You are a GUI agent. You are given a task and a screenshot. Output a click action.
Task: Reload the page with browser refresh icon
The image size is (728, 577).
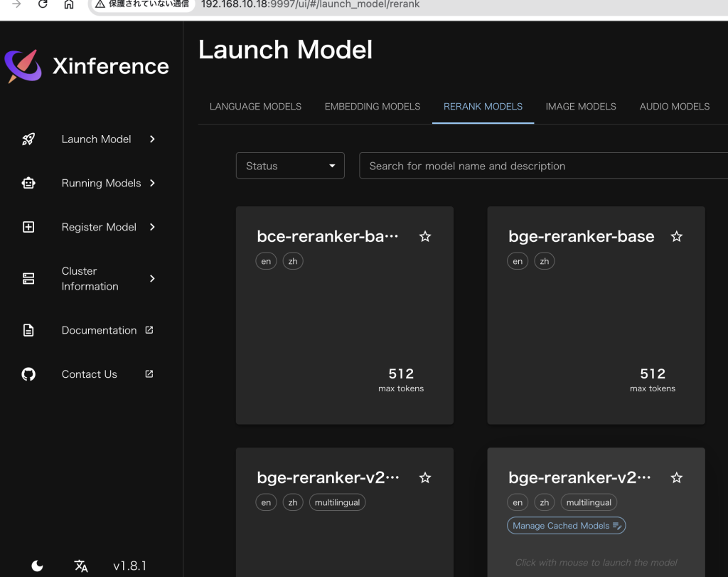click(43, 5)
